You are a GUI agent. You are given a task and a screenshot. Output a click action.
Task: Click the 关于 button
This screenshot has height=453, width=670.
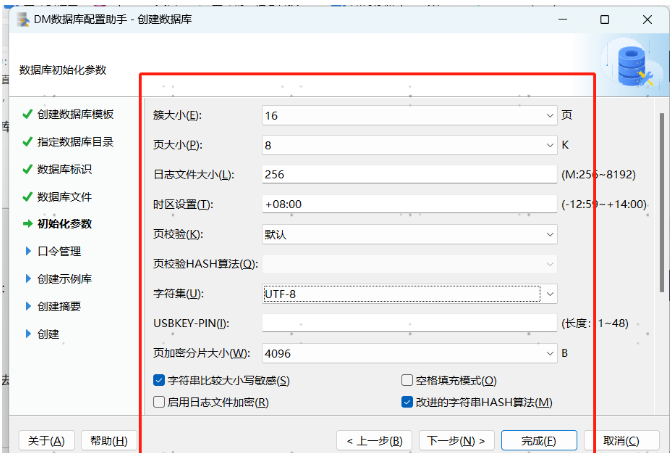click(x=47, y=441)
